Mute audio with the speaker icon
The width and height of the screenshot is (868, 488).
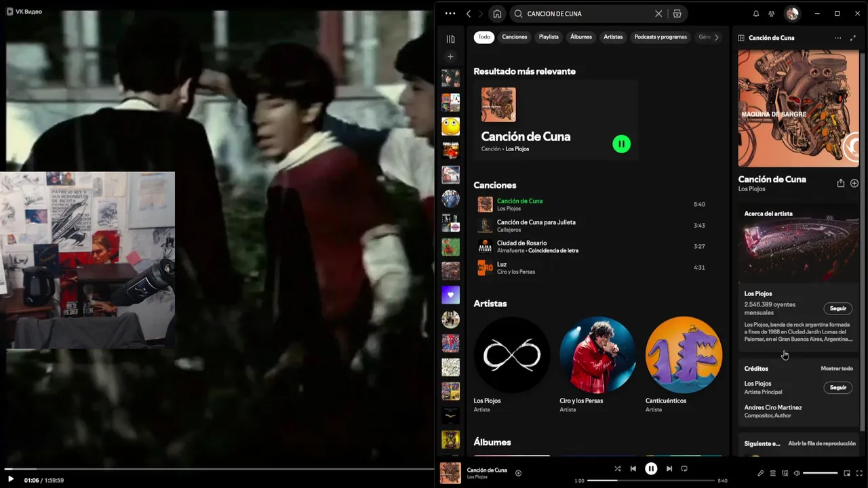point(797,473)
